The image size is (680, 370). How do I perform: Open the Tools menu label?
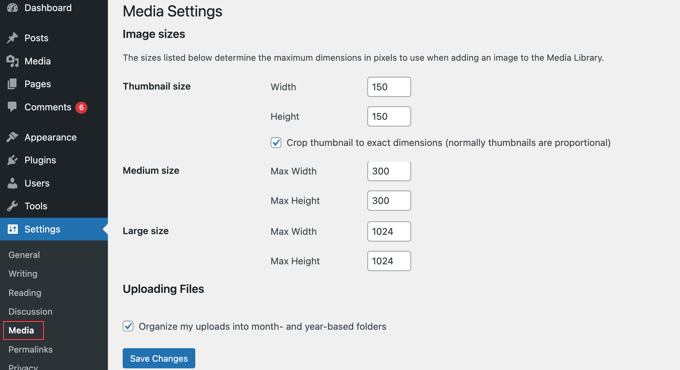coord(36,206)
